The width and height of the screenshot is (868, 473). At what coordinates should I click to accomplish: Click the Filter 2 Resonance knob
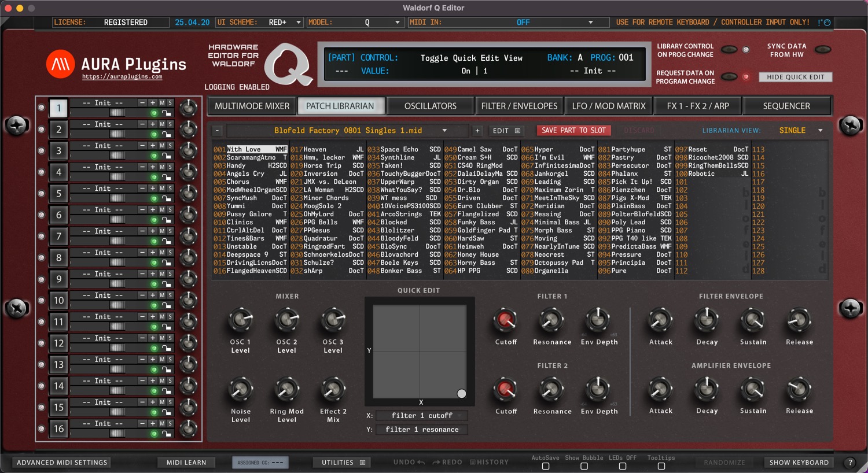coord(552,390)
